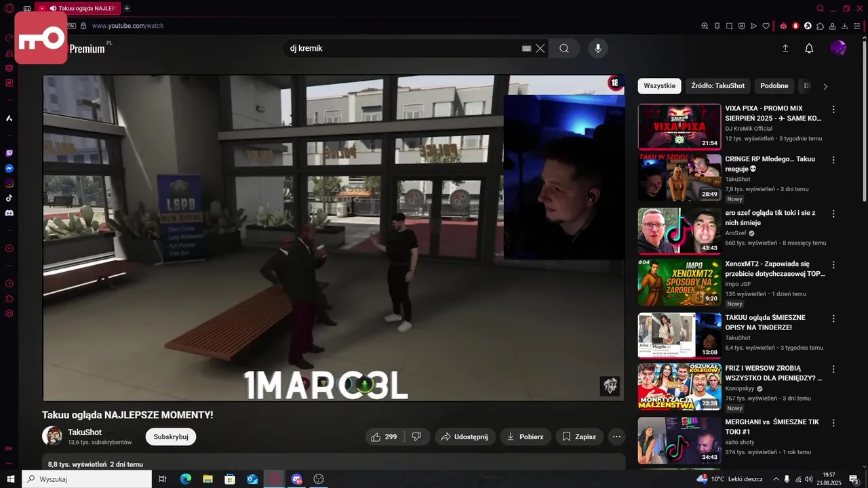Open options for aro szef video
Screen dimensions: 868x488
[x=833, y=213]
